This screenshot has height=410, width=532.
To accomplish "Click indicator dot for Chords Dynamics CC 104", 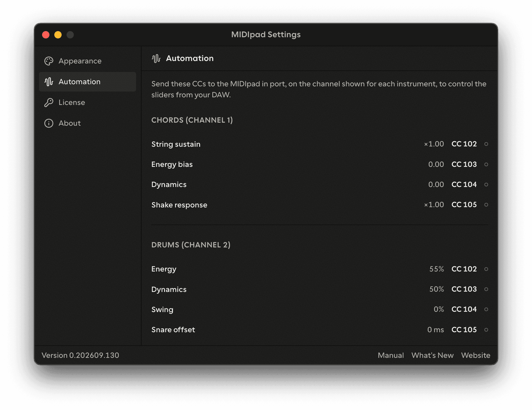I will (486, 185).
